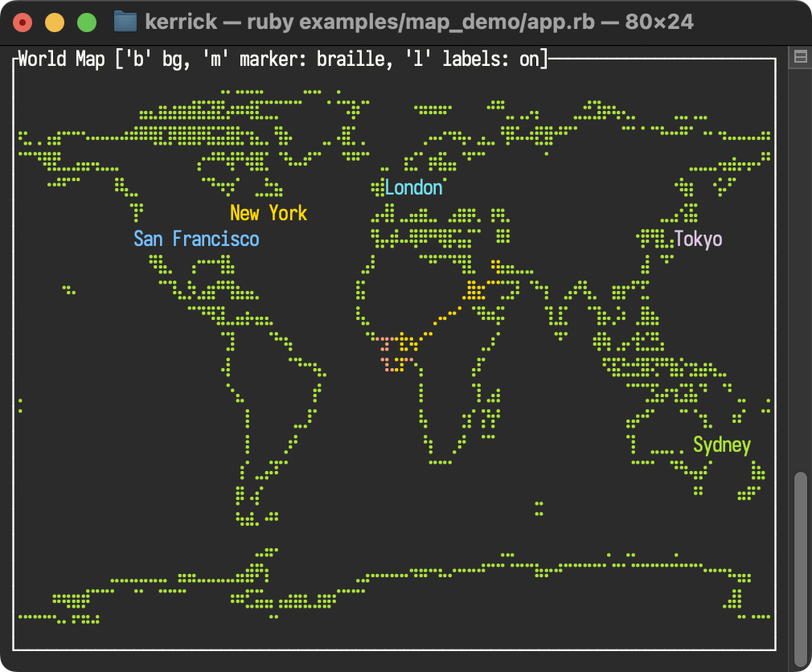Close the terminal window with red button

tap(23, 23)
